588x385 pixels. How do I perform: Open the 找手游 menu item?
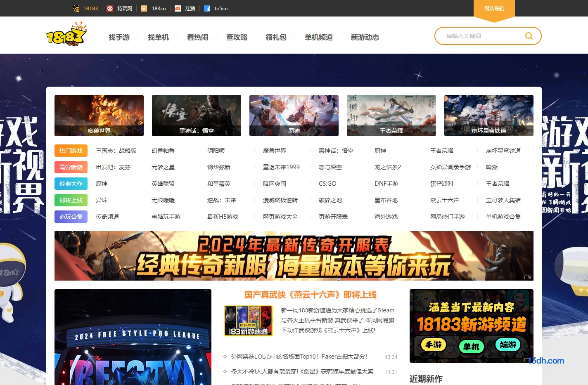(x=119, y=37)
